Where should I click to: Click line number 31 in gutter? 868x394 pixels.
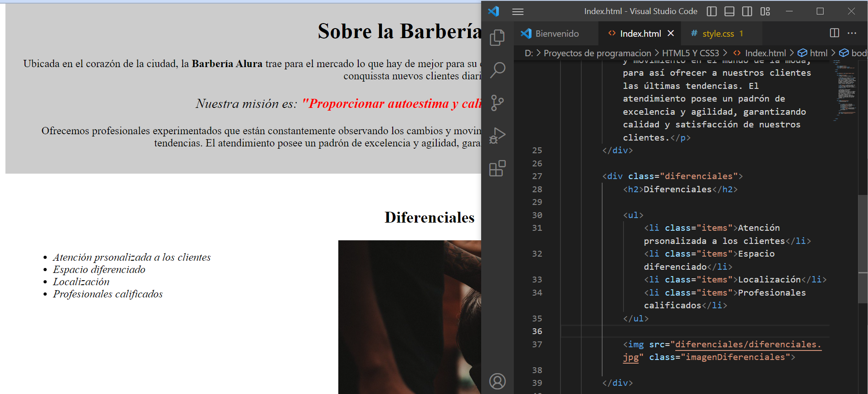pyautogui.click(x=537, y=228)
